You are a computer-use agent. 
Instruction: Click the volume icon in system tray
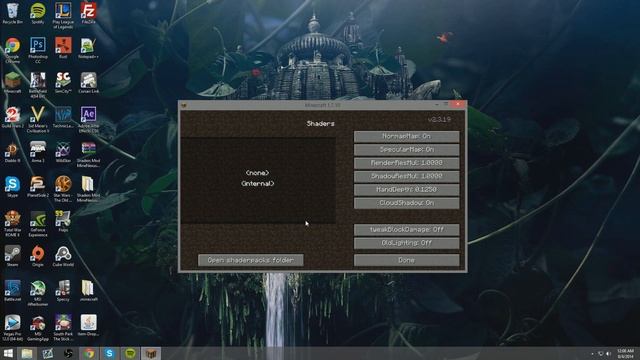[608, 353]
